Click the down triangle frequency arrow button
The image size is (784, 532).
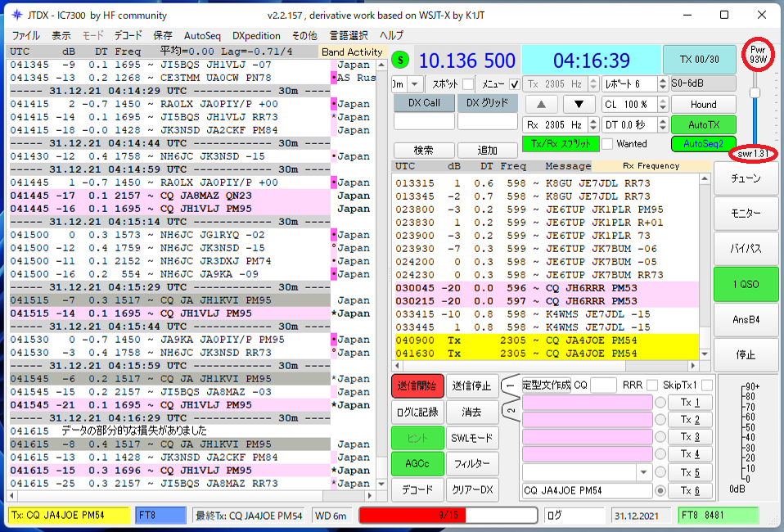[579, 105]
